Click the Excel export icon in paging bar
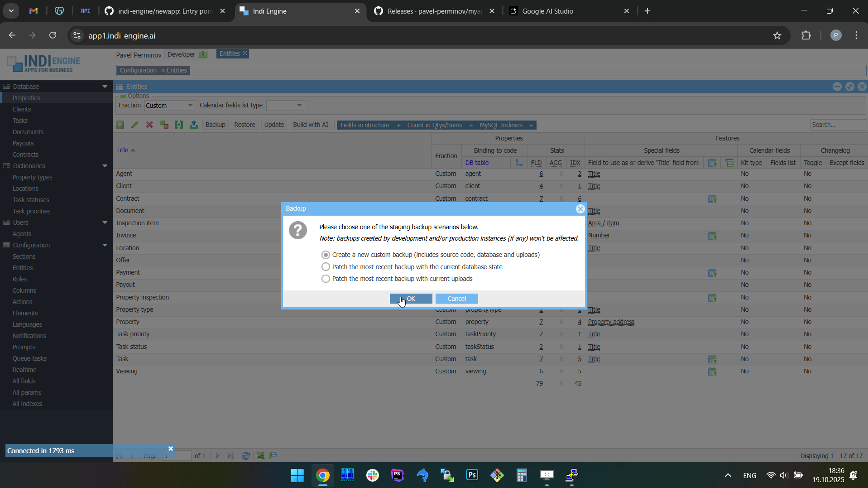 click(x=261, y=456)
